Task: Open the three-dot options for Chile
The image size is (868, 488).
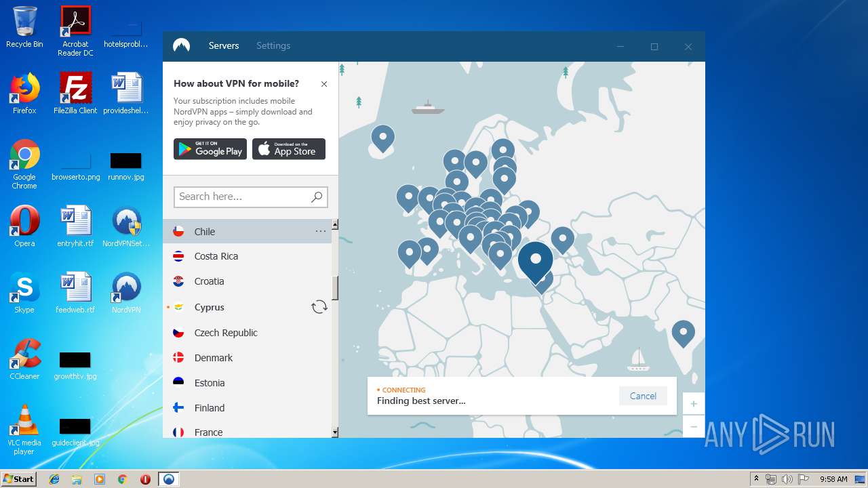Action: tap(321, 231)
